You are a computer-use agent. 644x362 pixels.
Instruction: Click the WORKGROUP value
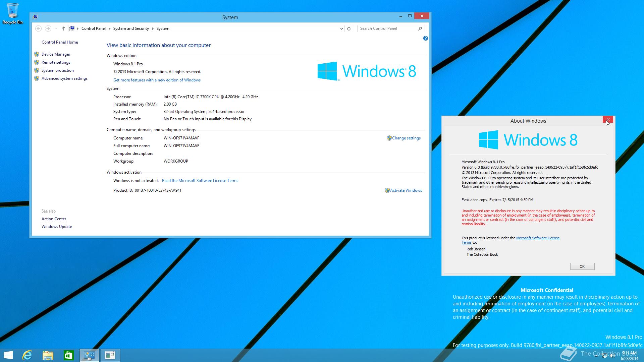pos(176,161)
